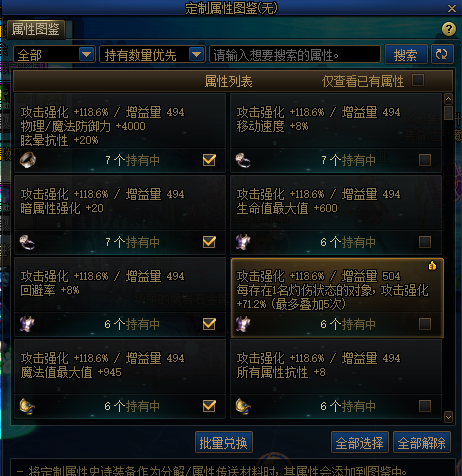Image resolution: width=462 pixels, height=476 pixels.
Task: Focus the attribute search input field
Action: [295, 54]
